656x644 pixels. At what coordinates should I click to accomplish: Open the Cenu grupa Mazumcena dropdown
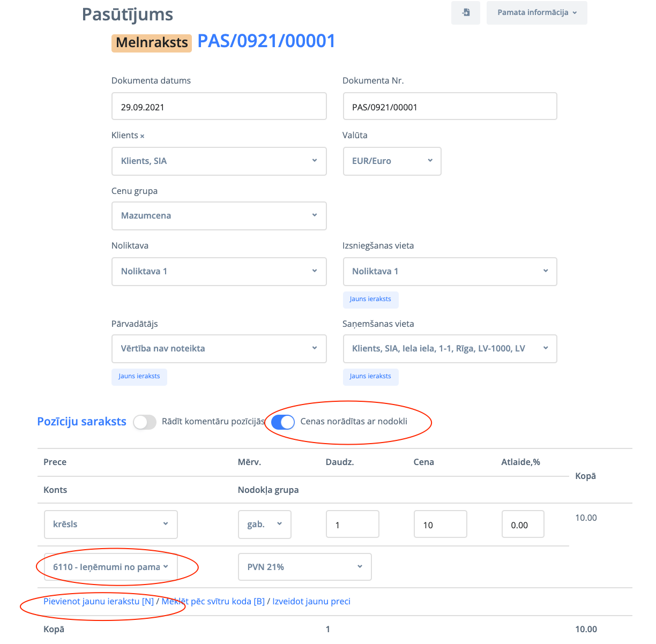click(219, 216)
